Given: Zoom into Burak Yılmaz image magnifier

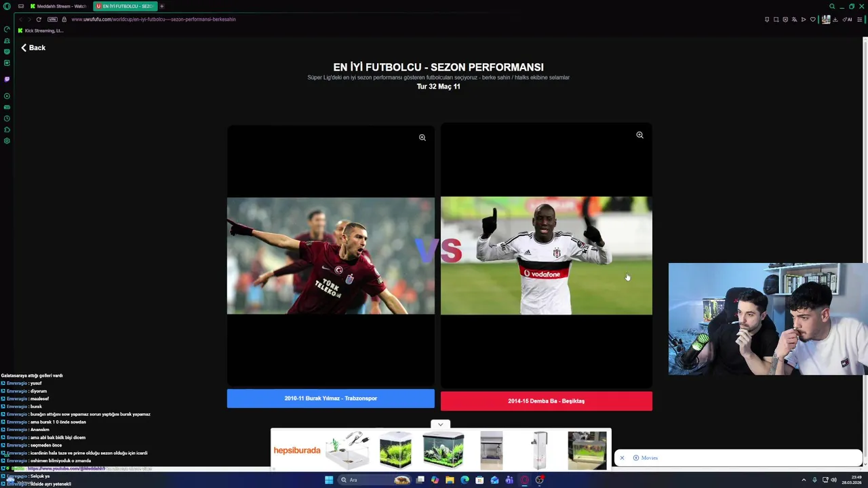Looking at the screenshot, I should click(422, 138).
